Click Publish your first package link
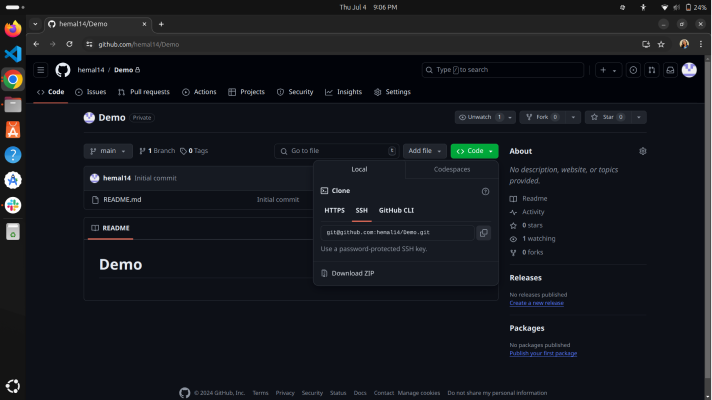The height and width of the screenshot is (400, 712). coord(543,353)
